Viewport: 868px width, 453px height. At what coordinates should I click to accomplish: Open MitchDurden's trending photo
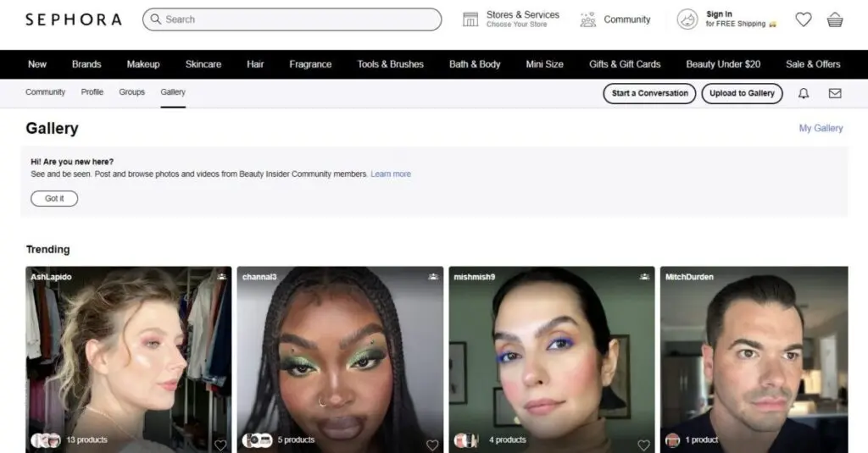pos(754,360)
